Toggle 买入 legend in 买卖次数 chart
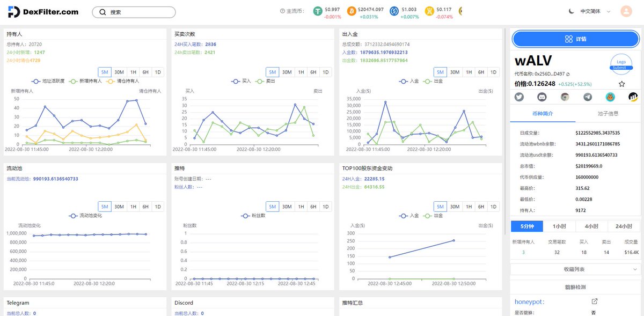The width and height of the screenshot is (644, 316). 241,81
